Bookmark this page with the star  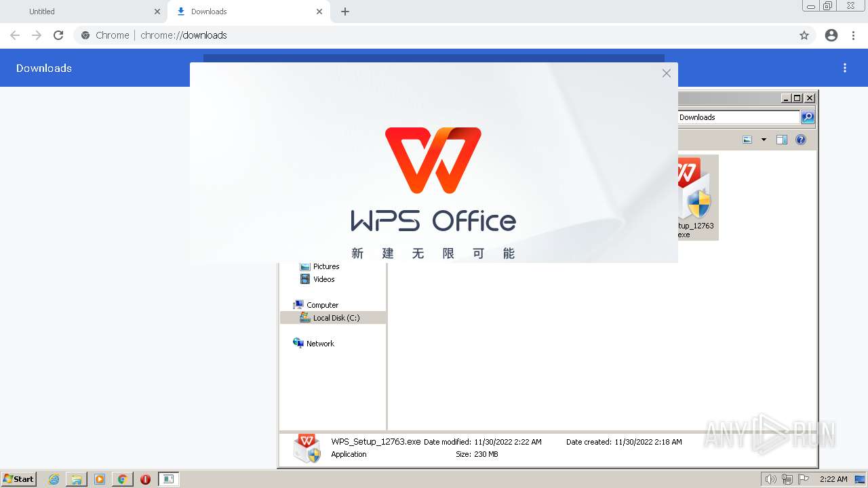click(x=804, y=35)
